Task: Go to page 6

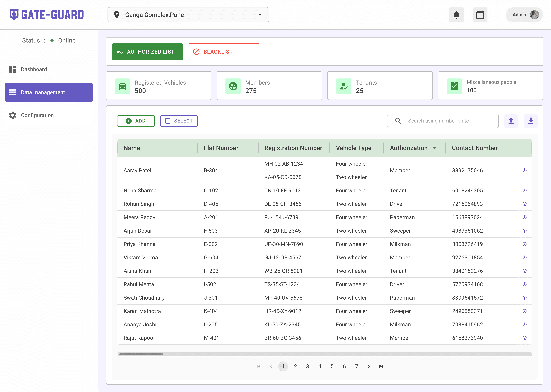Action: [x=344, y=366]
